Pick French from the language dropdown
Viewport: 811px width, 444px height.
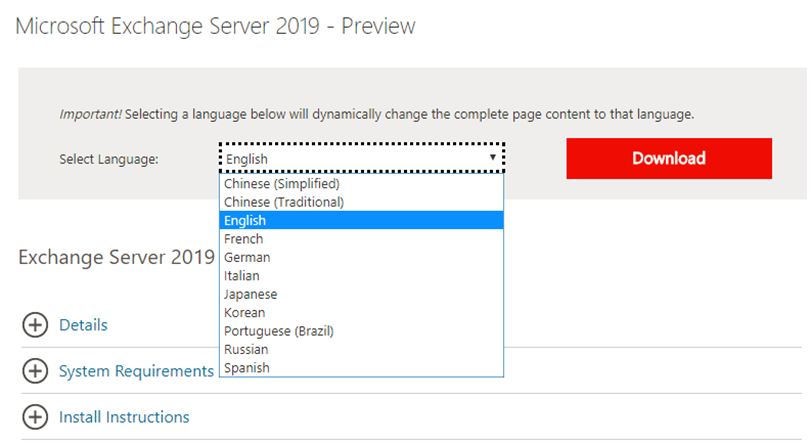pyautogui.click(x=361, y=239)
